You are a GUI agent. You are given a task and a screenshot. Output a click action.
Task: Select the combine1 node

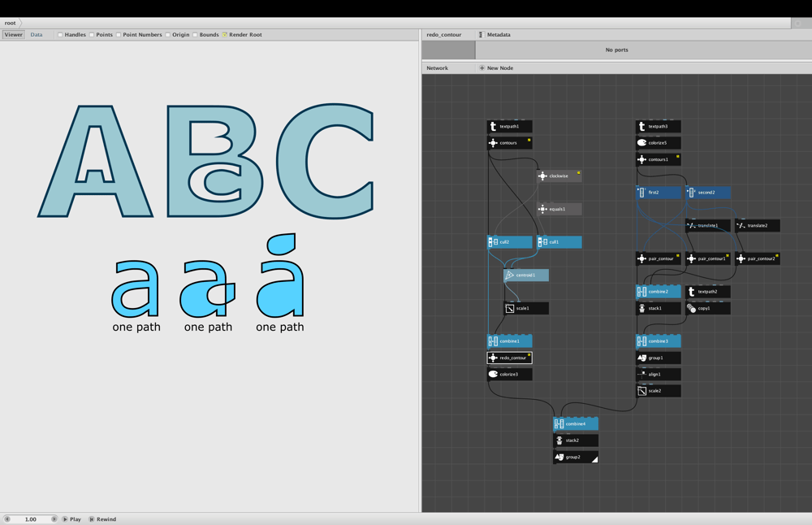click(x=510, y=341)
